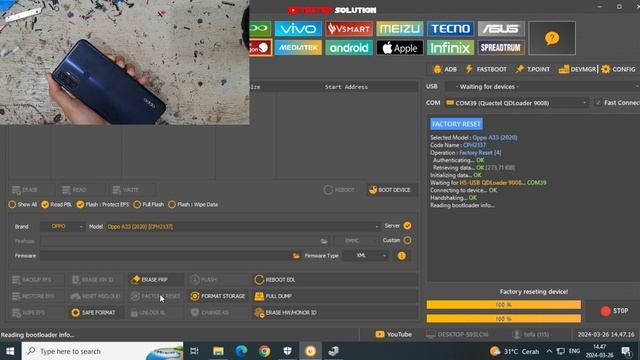Browse for firmware file folder icon
The width and height of the screenshot is (640, 360).
(296, 256)
